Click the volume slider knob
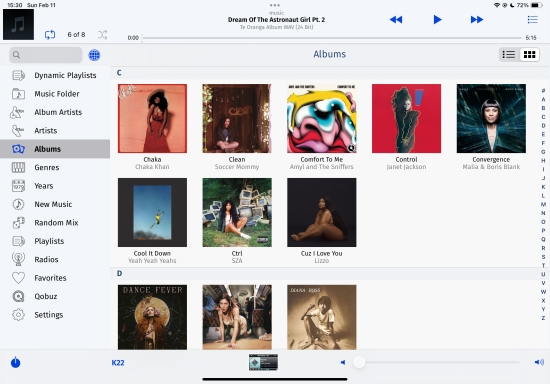 point(359,362)
